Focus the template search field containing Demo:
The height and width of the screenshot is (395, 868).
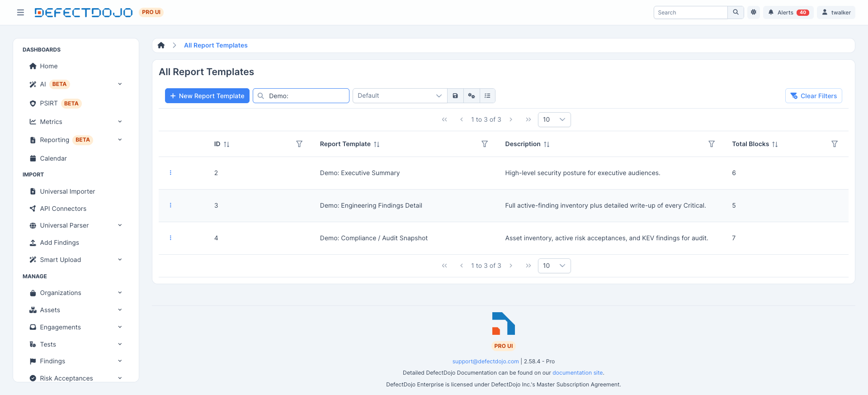pos(301,95)
